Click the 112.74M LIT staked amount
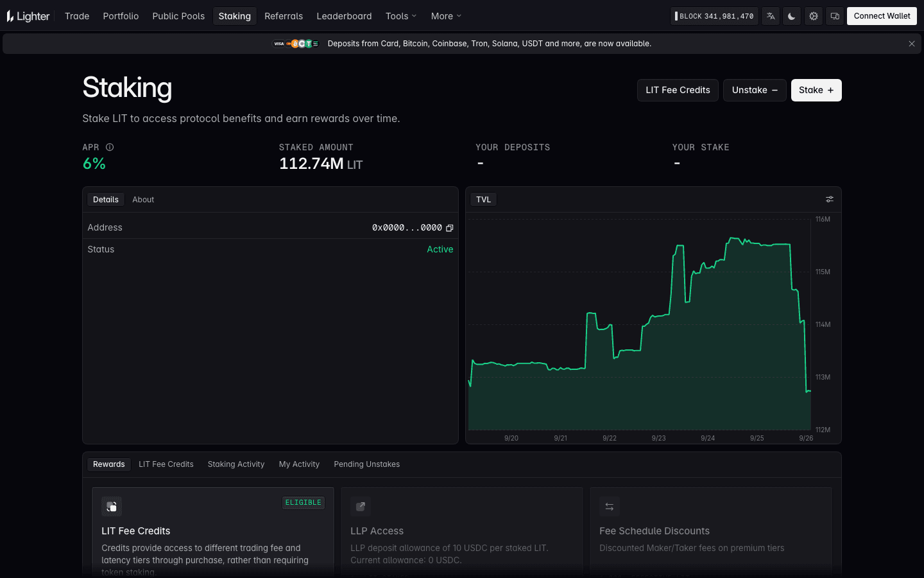Screen dimensions: 924x578 [x=321, y=164]
